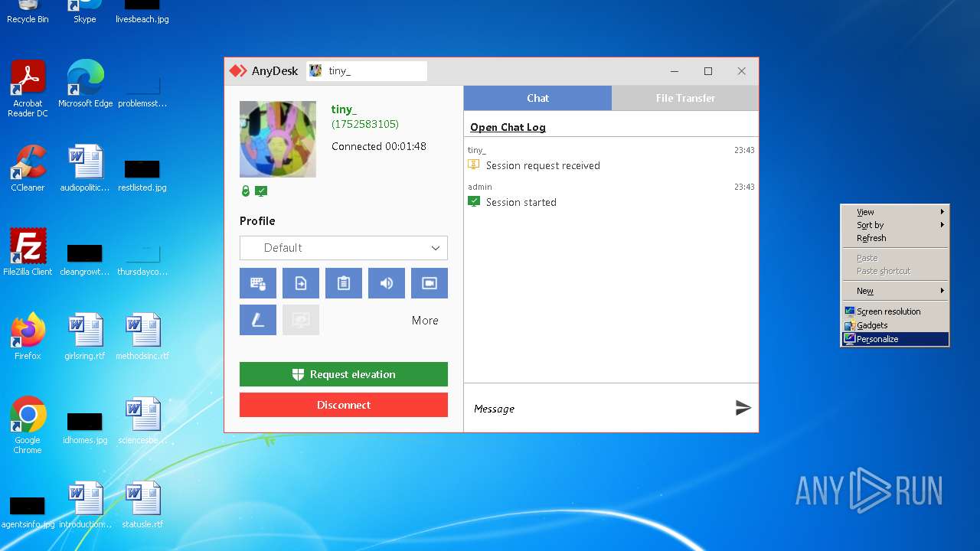Open the New submenu
This screenshot has height=551, width=980.
click(x=895, y=291)
